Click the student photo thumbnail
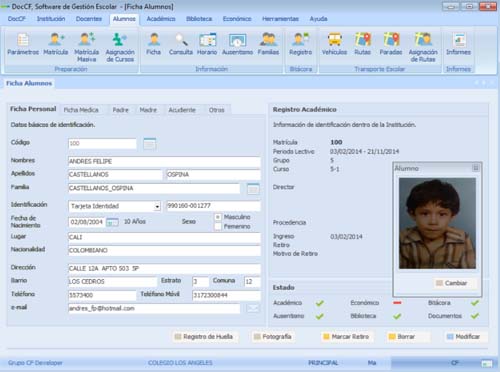The height and width of the screenshot is (372, 500). (437, 223)
